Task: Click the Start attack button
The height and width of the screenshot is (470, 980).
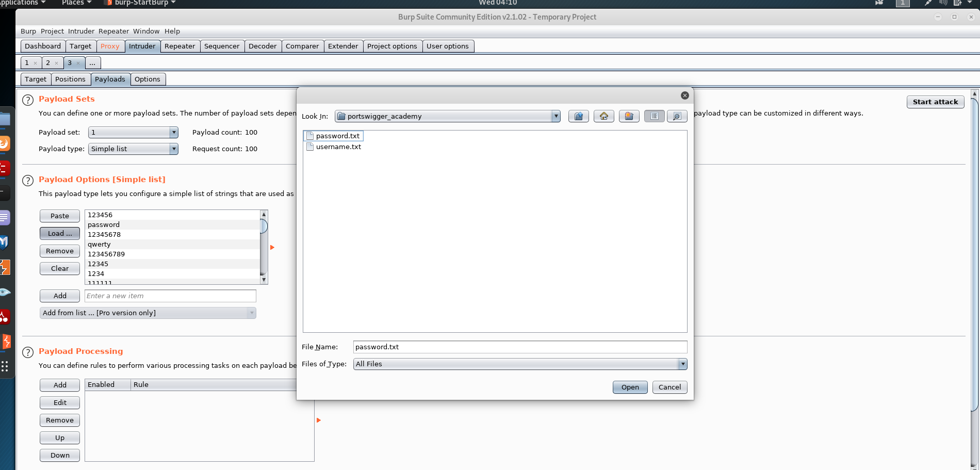Action: tap(935, 102)
